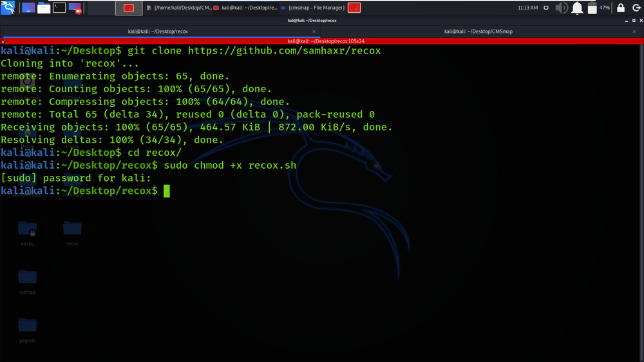Click the "sudo chmod +x recox.sh" command

pyautogui.click(x=230, y=166)
